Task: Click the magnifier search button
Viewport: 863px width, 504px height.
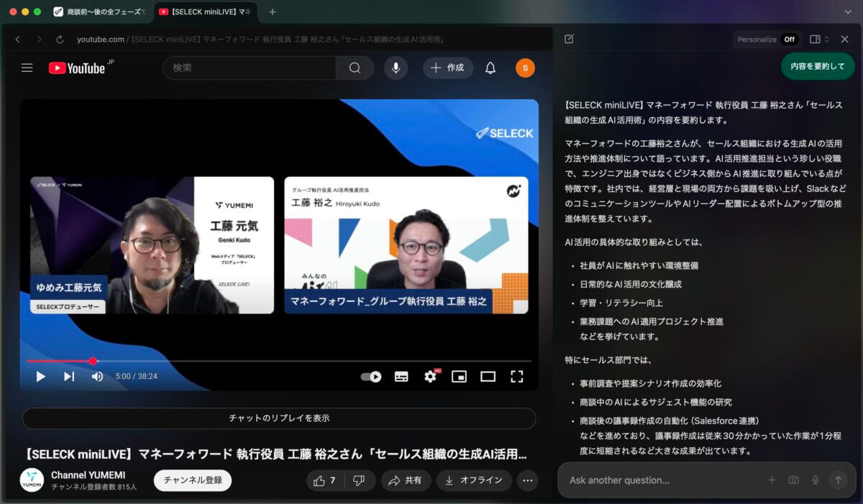Action: click(355, 68)
